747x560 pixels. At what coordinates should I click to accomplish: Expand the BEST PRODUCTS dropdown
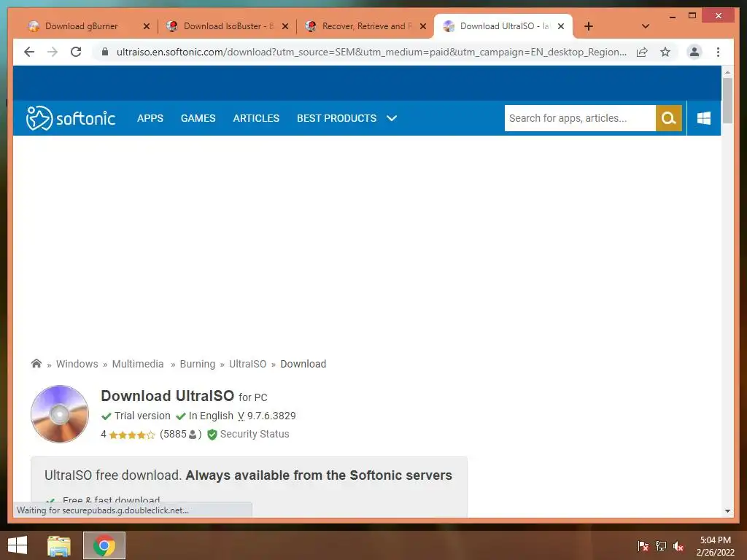347,118
